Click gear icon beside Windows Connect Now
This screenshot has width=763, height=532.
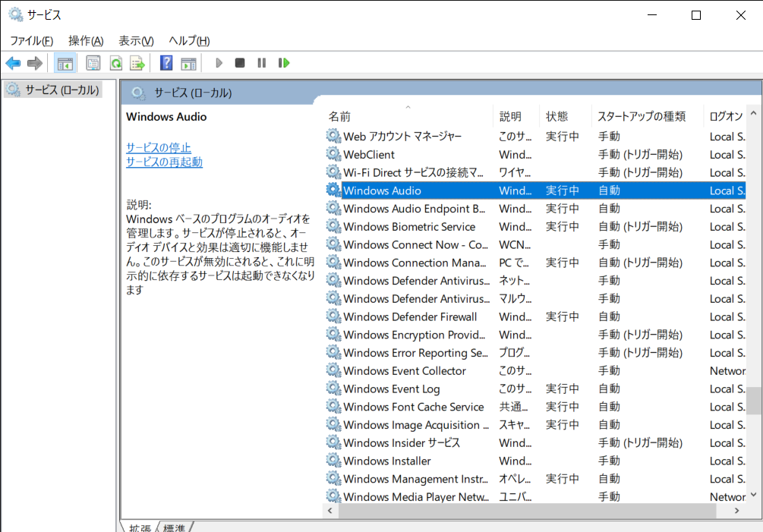(333, 244)
